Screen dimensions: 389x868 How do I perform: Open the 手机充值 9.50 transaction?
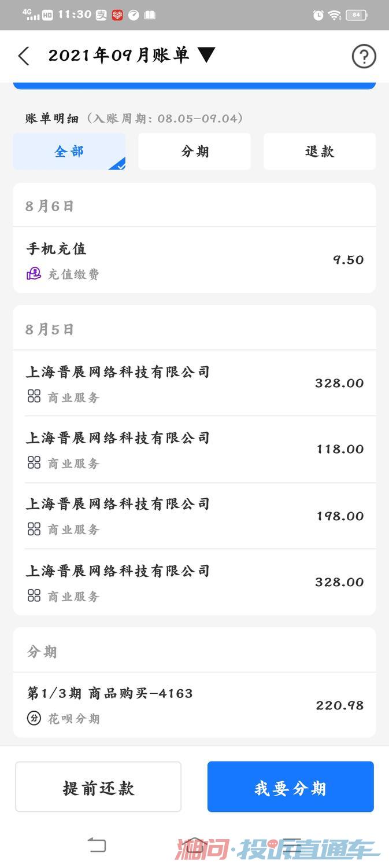[195, 260]
